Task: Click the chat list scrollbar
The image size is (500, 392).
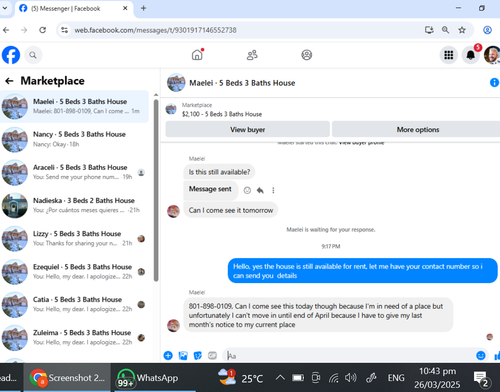Action: click(x=156, y=190)
